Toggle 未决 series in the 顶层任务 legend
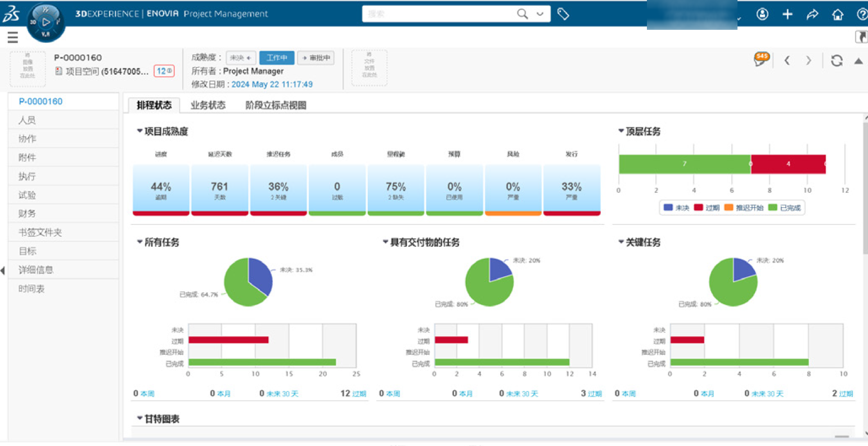This screenshot has height=446, width=868. coord(676,208)
